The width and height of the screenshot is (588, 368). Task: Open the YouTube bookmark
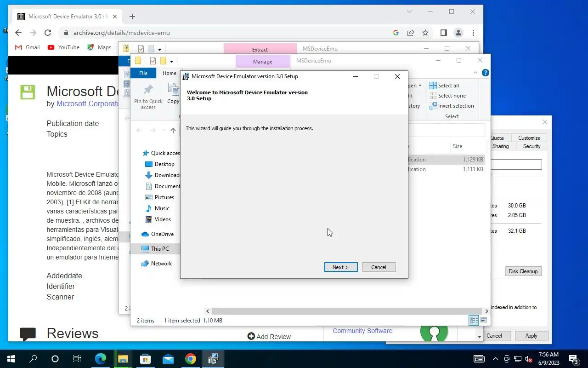(x=63, y=47)
